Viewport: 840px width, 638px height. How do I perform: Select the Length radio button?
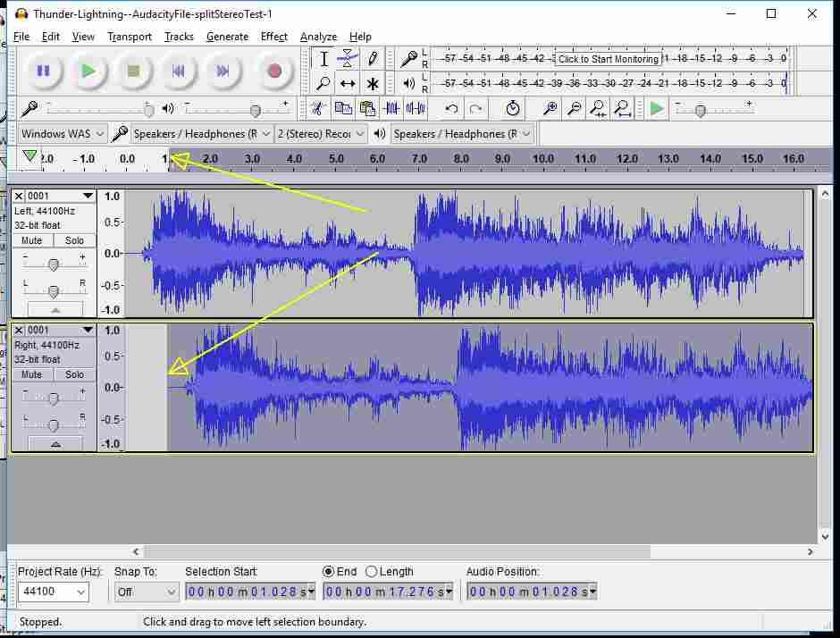(x=372, y=572)
